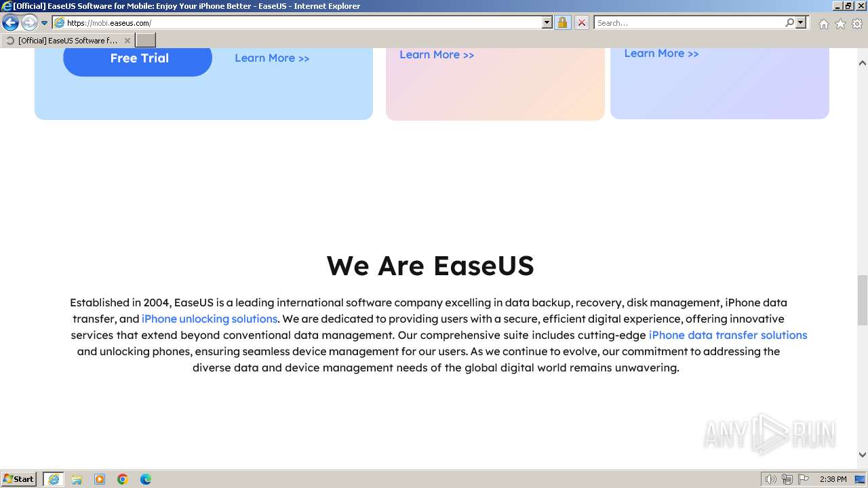Viewport: 868px width, 488px height.
Task: Open the iPhone data transfer solutions link
Action: point(728,335)
